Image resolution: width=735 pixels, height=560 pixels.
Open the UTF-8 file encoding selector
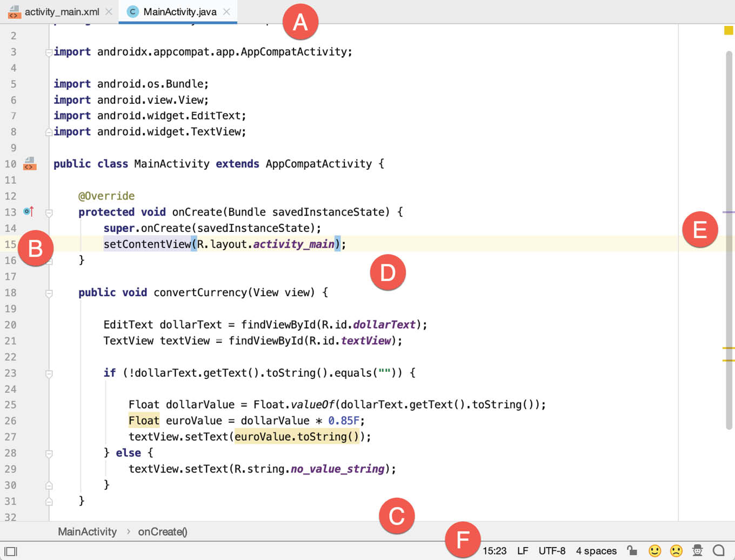pos(552,551)
